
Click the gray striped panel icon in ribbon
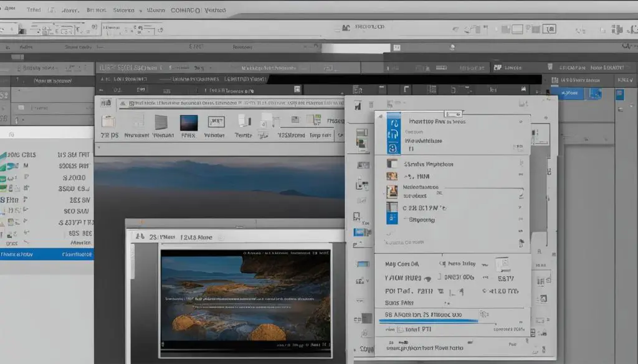coord(161,122)
